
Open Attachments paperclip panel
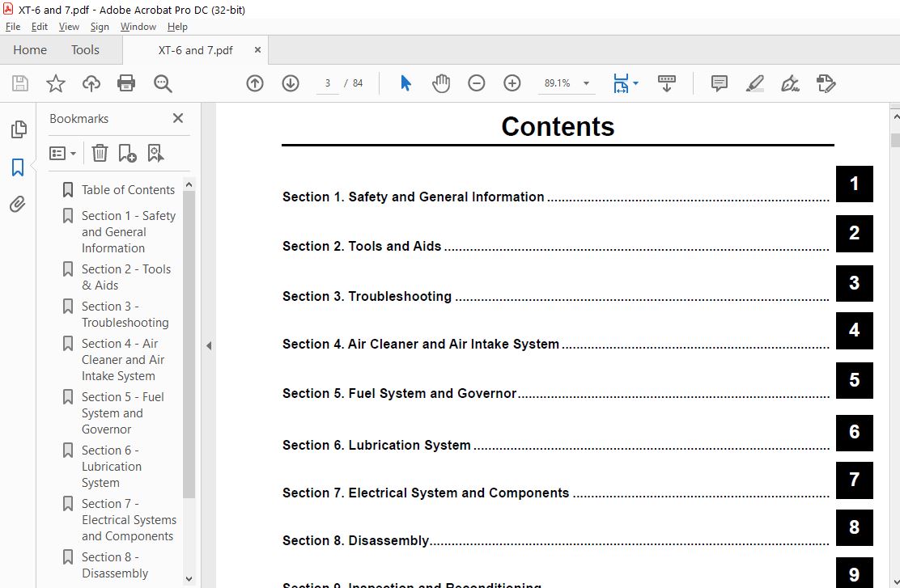(x=18, y=204)
